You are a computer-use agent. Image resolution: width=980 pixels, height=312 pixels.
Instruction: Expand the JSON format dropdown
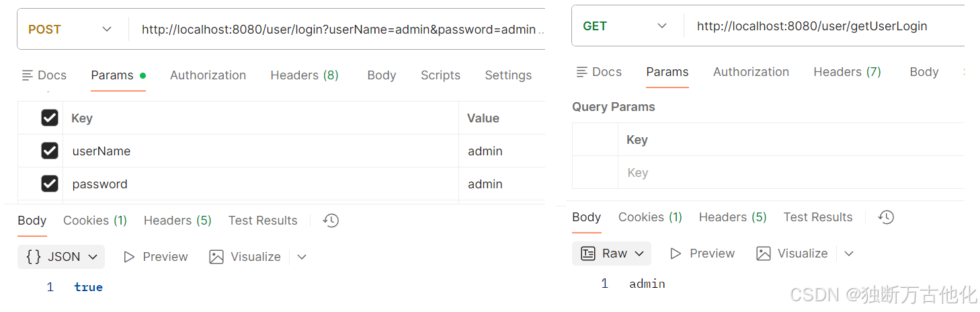61,257
